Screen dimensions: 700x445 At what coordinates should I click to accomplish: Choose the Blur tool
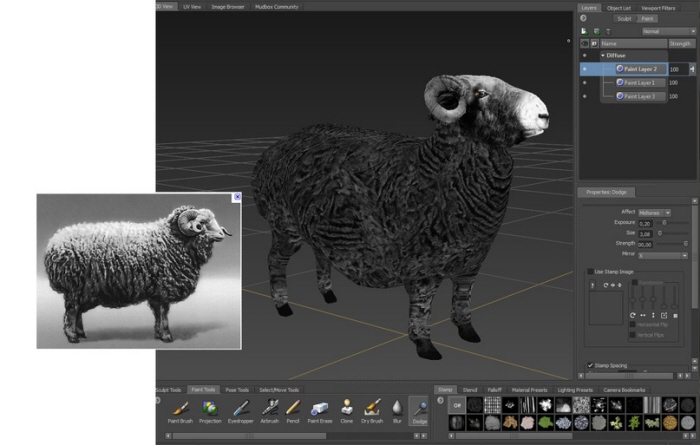[397, 410]
